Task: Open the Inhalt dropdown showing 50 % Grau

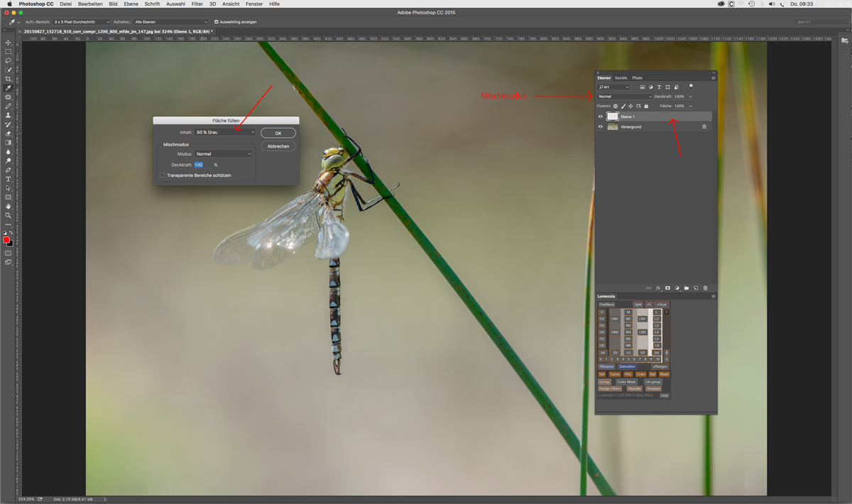Action: 224,132
